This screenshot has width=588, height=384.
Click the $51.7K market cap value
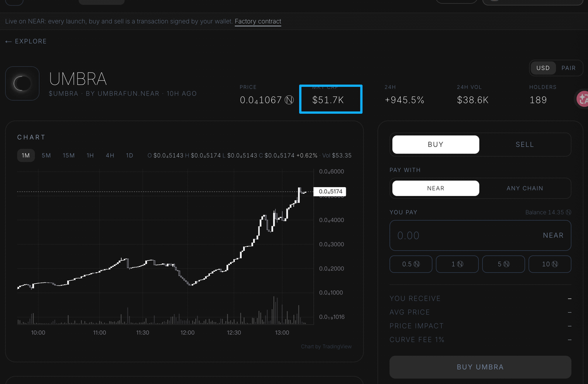(x=328, y=100)
